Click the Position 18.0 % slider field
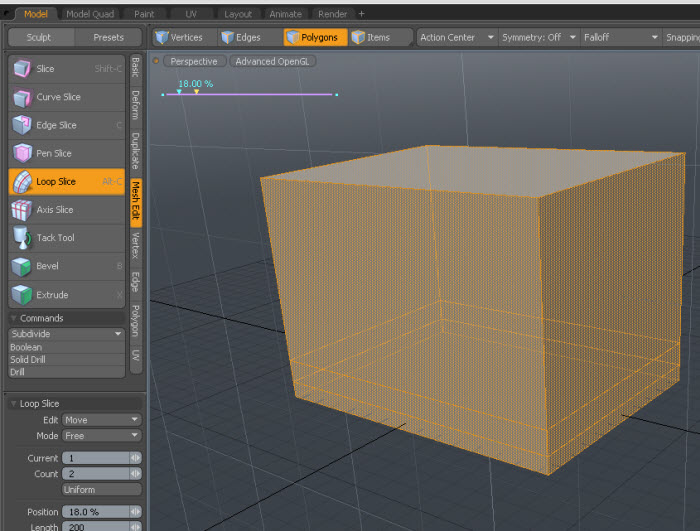Screen dimensions: 700x531 (x=95, y=511)
